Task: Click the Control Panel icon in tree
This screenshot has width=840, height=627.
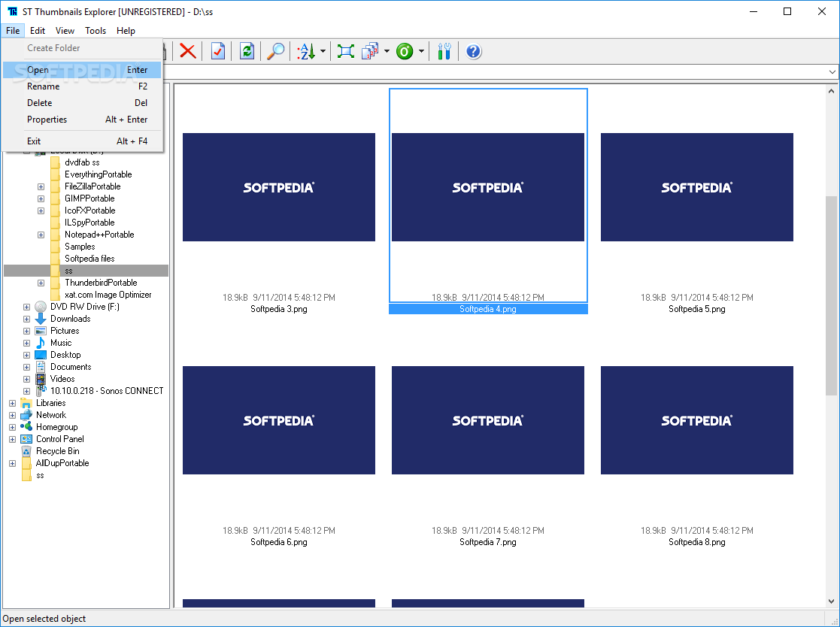Action: [26, 439]
